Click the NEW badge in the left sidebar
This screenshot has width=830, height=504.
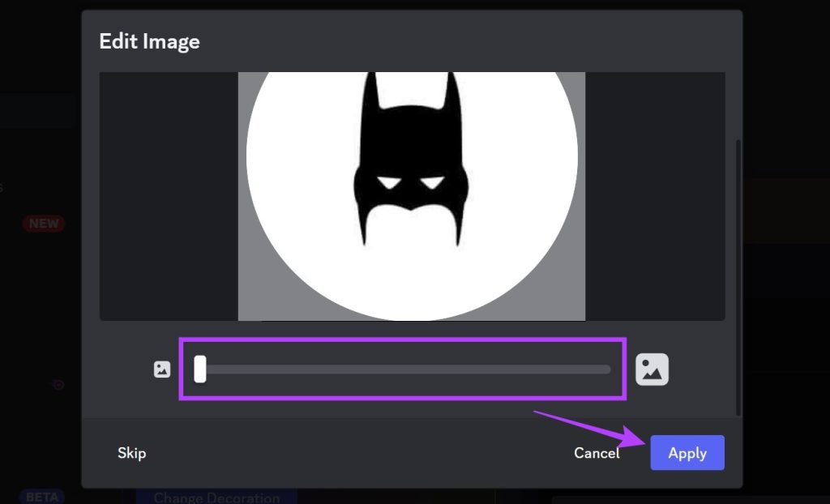43,224
